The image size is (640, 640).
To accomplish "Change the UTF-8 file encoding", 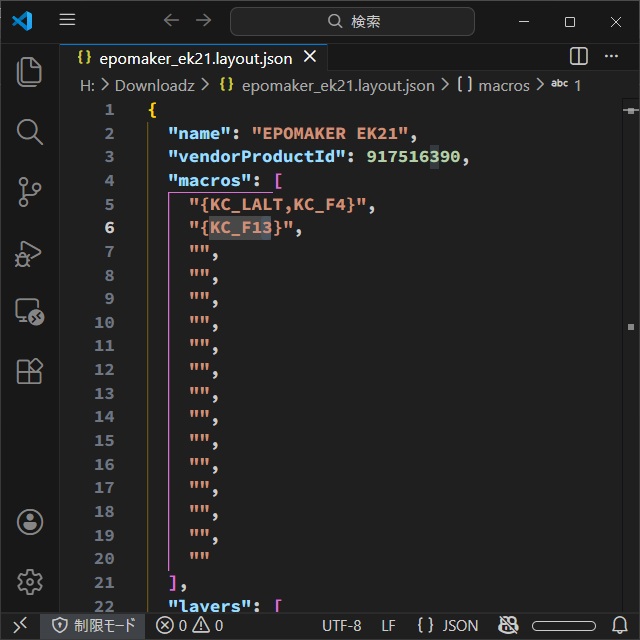I will click(x=341, y=626).
